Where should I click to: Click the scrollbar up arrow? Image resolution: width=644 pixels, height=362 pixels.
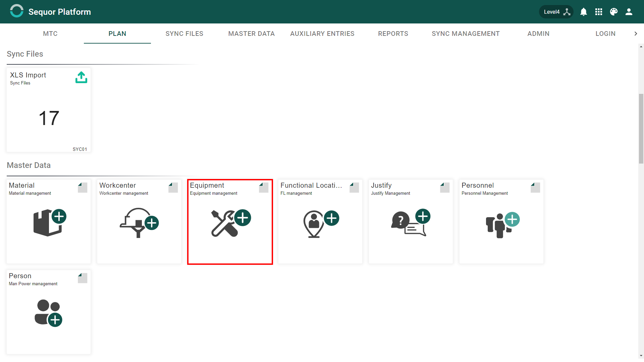[641, 47]
